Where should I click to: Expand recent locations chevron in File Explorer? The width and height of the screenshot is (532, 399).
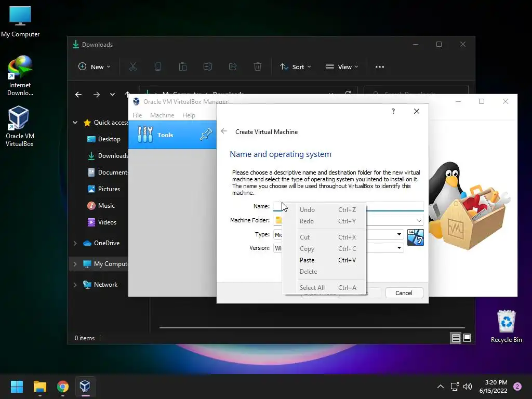coord(112,95)
